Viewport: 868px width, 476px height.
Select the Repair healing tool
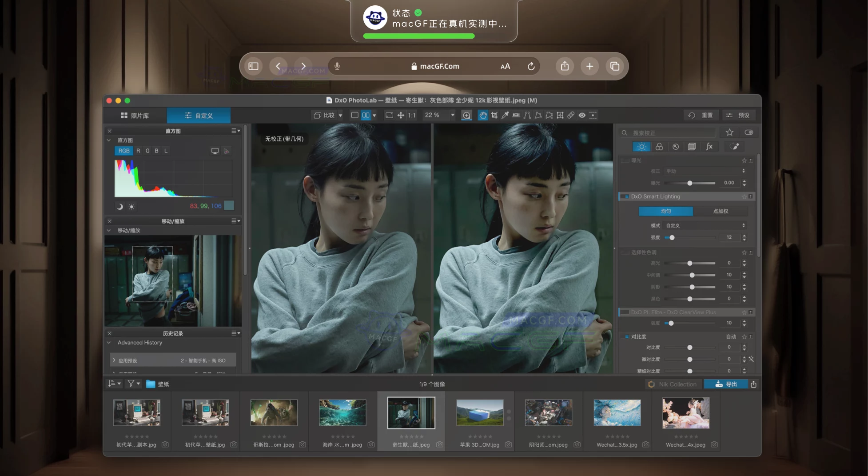point(571,115)
